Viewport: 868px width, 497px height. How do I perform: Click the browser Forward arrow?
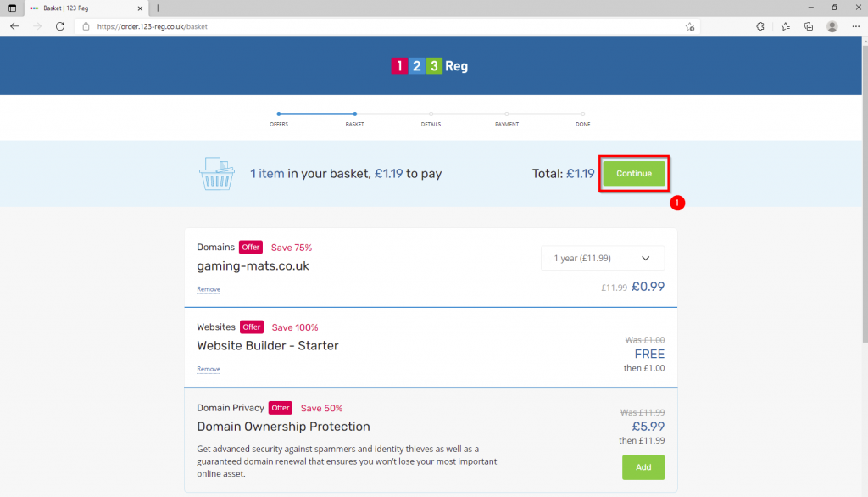pyautogui.click(x=37, y=26)
